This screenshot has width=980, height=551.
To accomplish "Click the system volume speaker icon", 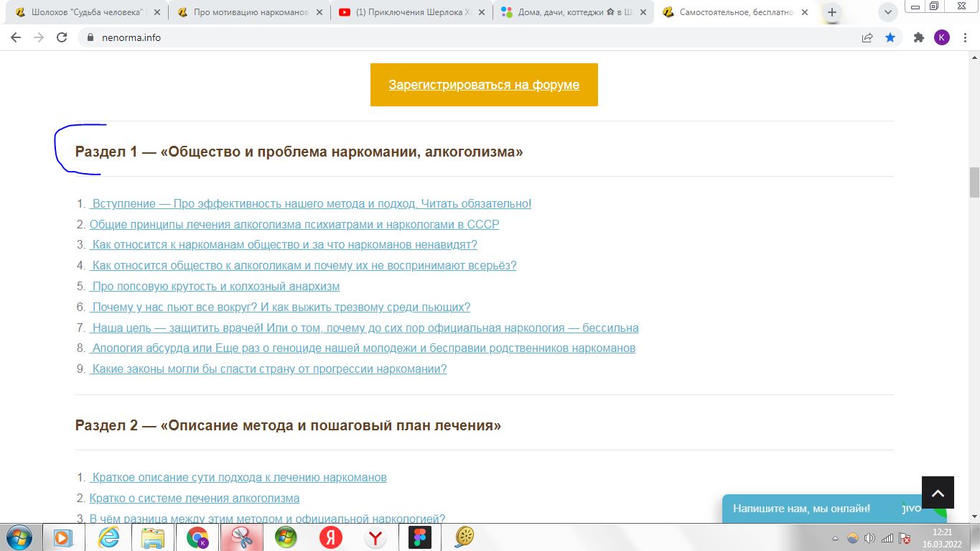I will (x=869, y=538).
